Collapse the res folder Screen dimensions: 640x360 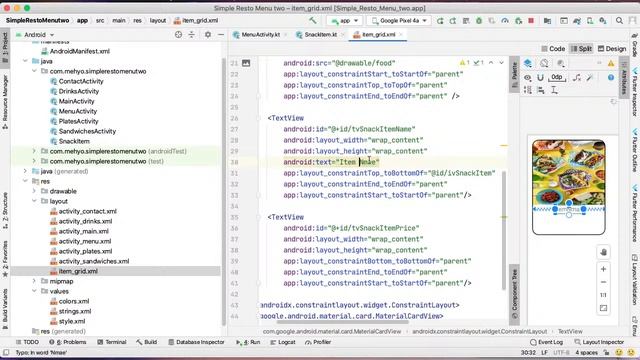[x=25, y=181]
